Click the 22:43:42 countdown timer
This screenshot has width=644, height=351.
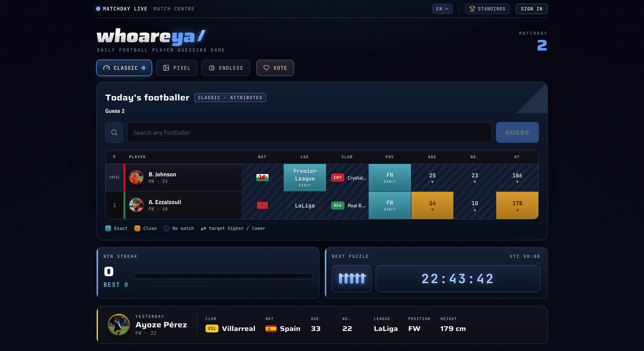458,279
